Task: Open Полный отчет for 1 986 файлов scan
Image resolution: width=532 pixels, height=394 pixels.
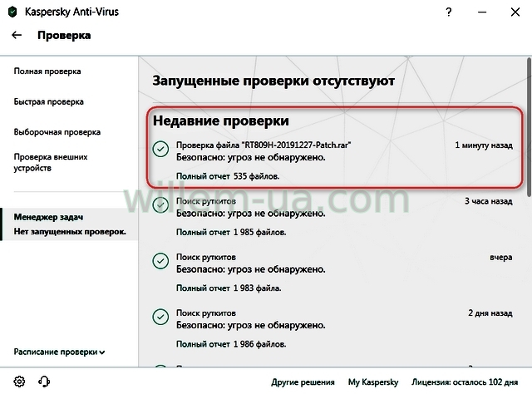Action: (x=203, y=344)
